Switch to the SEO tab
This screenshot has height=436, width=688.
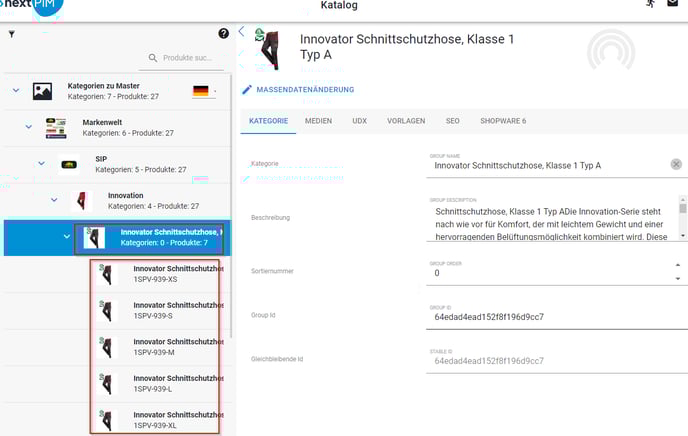[452, 121]
